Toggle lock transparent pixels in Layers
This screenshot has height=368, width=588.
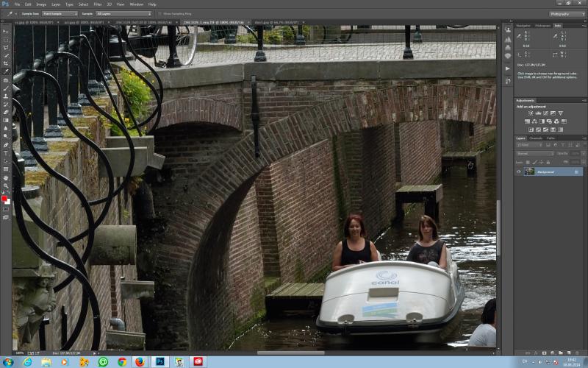[x=528, y=163]
